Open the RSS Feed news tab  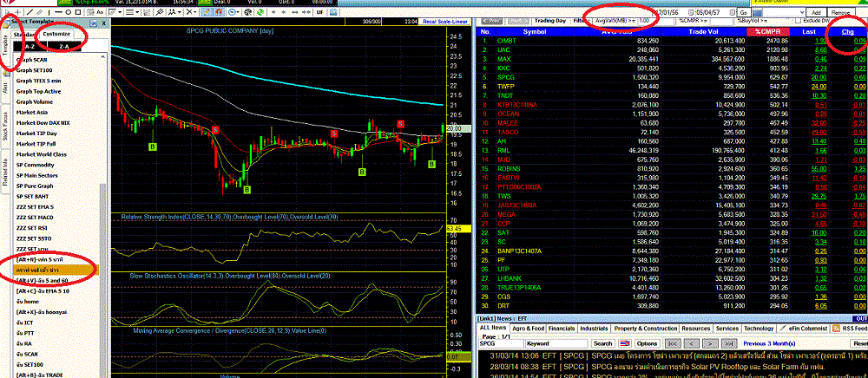click(849, 329)
